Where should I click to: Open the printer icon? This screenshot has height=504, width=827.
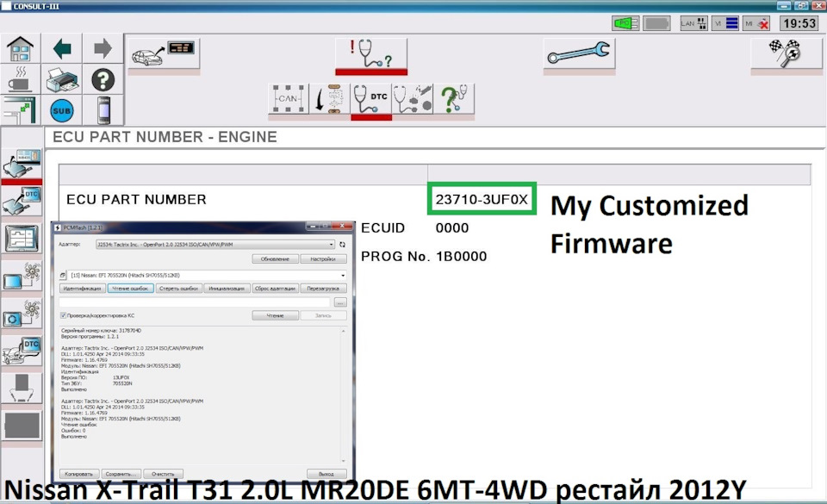(x=62, y=80)
